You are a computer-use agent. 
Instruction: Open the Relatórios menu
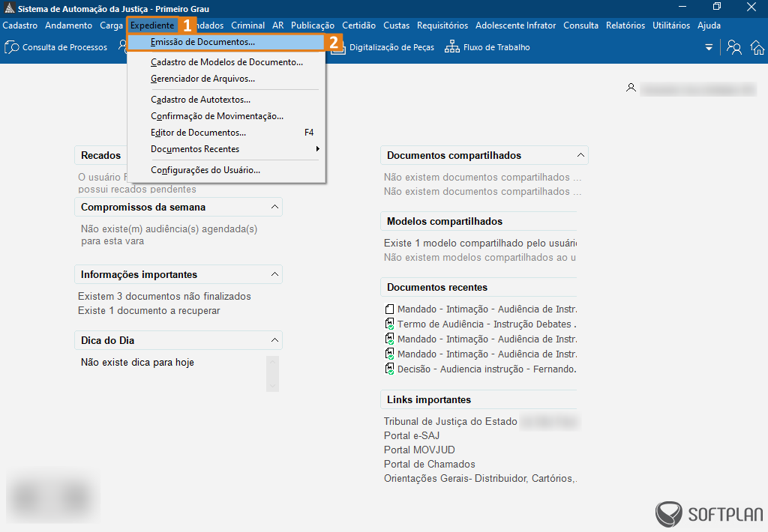(x=625, y=25)
